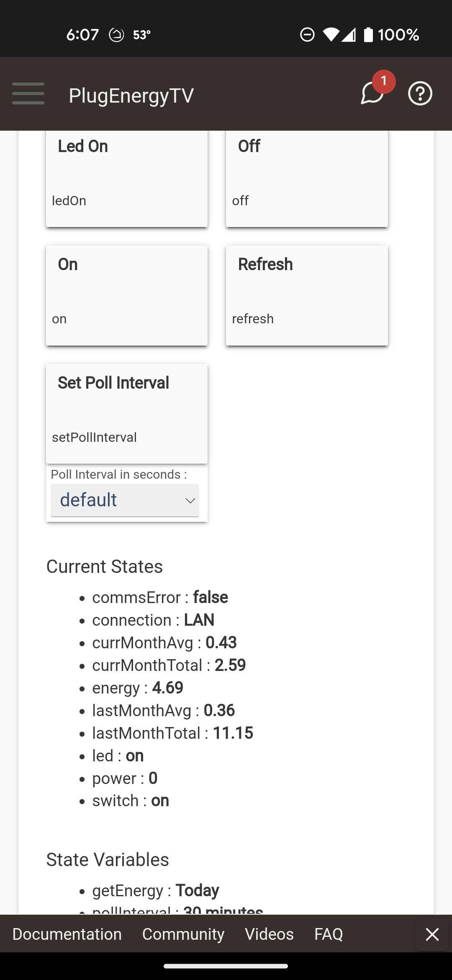
Task: Open the hamburger navigation menu
Action: pos(28,93)
